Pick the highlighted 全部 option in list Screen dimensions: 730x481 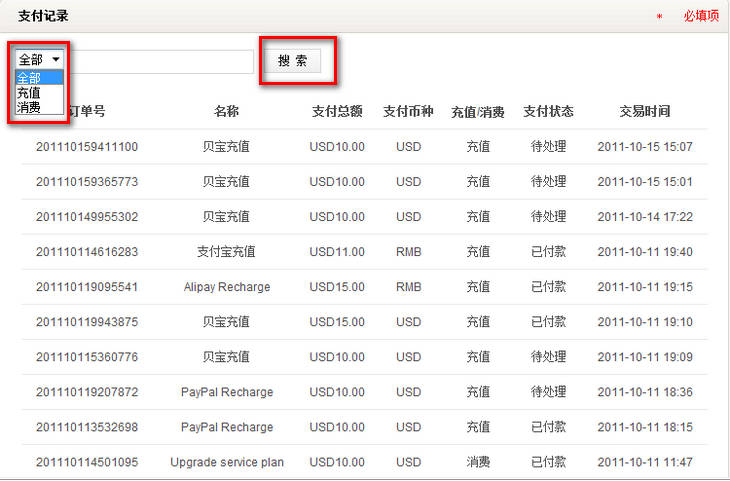pos(30,78)
